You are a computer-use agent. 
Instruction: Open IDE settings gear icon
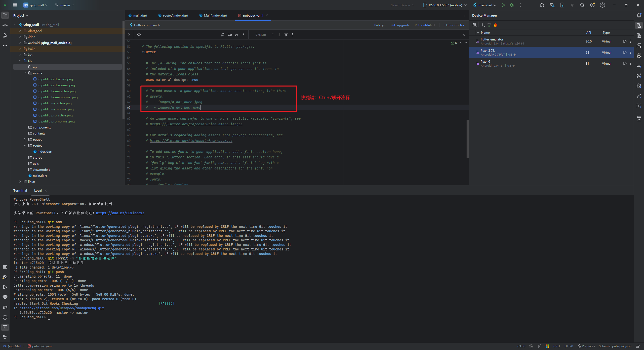pyautogui.click(x=592, y=5)
